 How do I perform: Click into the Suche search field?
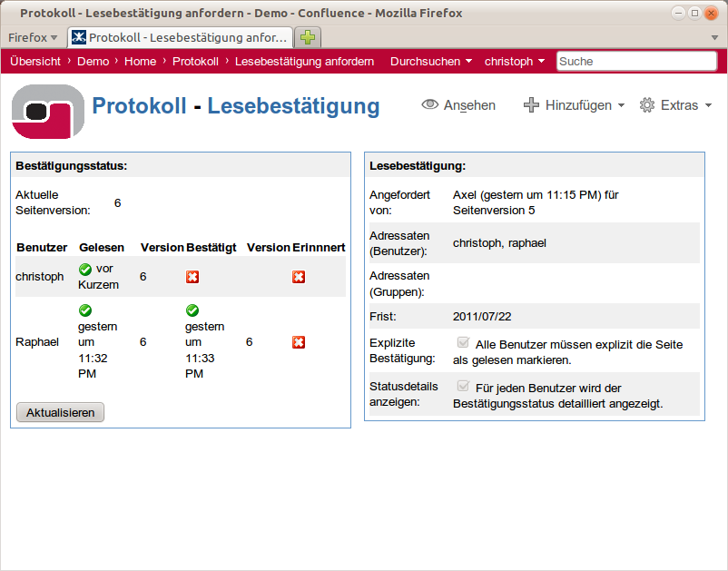click(x=635, y=62)
